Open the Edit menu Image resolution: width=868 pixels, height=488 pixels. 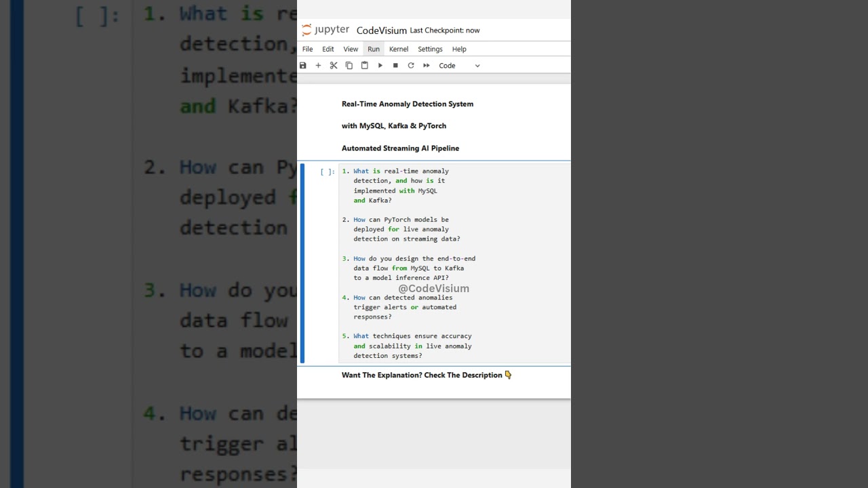328,49
